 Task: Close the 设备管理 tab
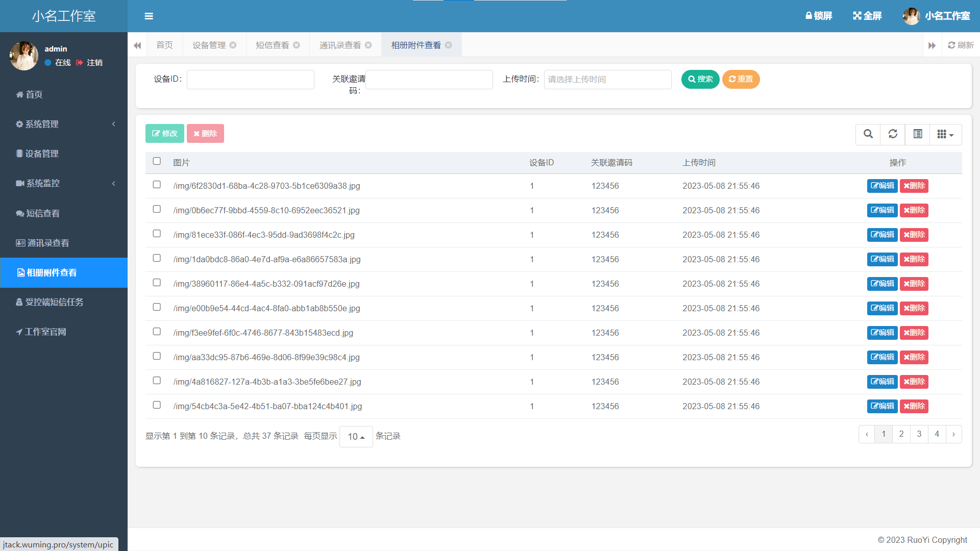pyautogui.click(x=233, y=45)
